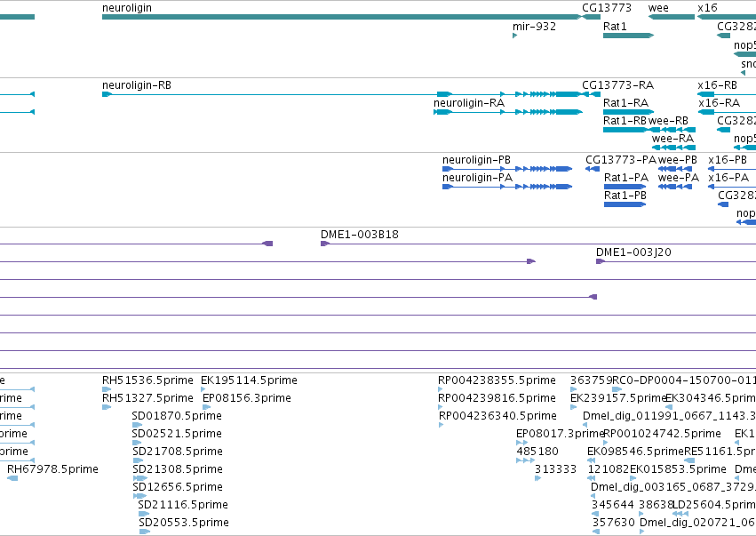Click the RP004236340.5prime EST label
The image size is (756, 536).
(x=498, y=416)
